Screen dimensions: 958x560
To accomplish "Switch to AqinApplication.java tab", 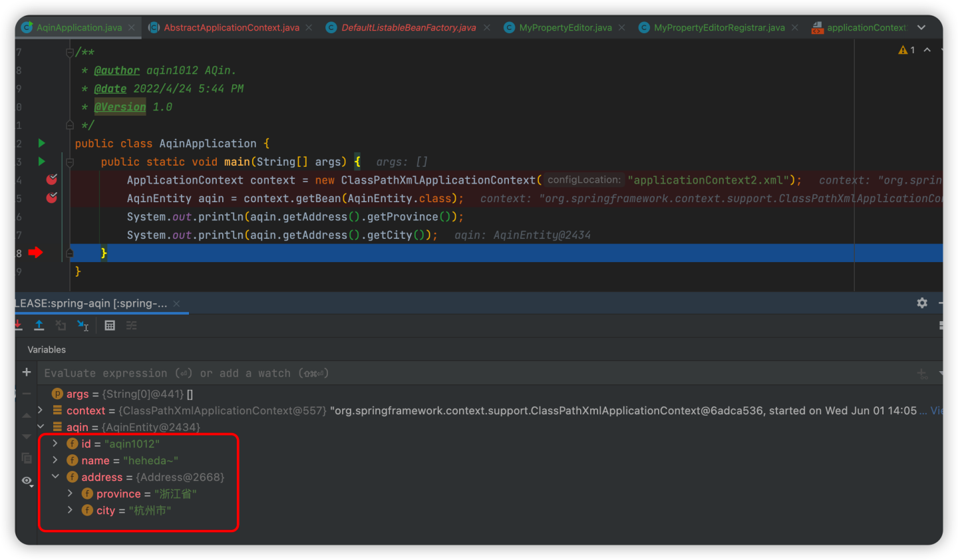I will [x=79, y=27].
